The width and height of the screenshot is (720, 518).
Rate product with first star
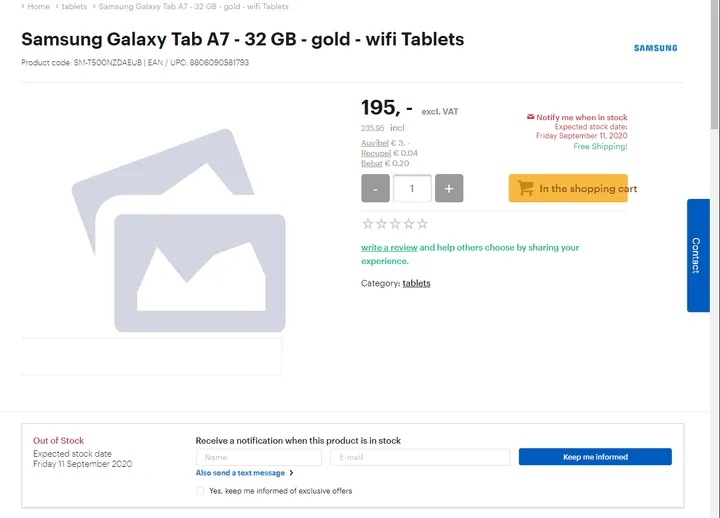[x=367, y=224]
